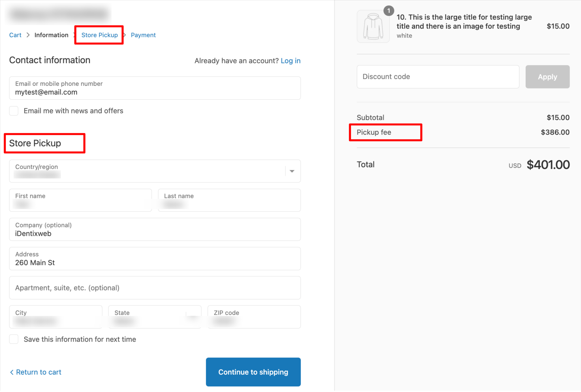The width and height of the screenshot is (581, 392).
Task: Click the back chevron beside Return to cart
Action: pos(12,372)
